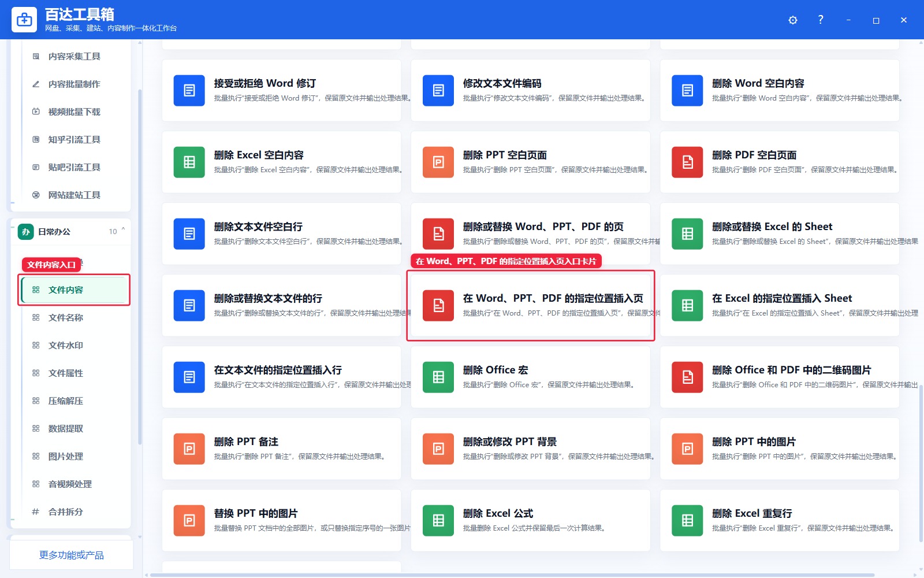Viewport: 924px width, 578px height.
Task: Click the blue icon of 修改文本文件编码
Action: pyautogui.click(x=438, y=90)
